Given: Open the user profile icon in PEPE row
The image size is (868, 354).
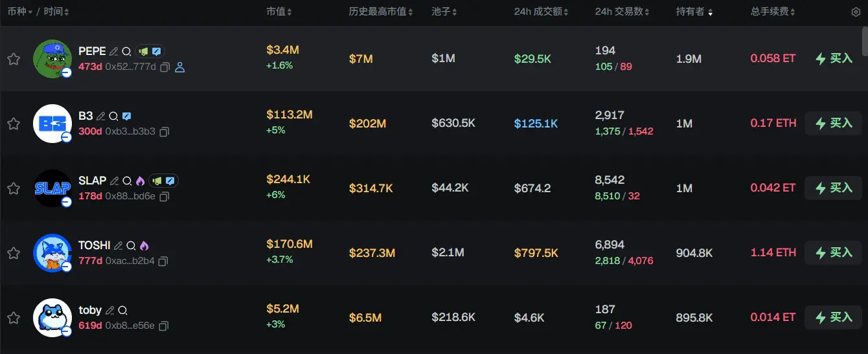Looking at the screenshot, I should click(x=179, y=67).
